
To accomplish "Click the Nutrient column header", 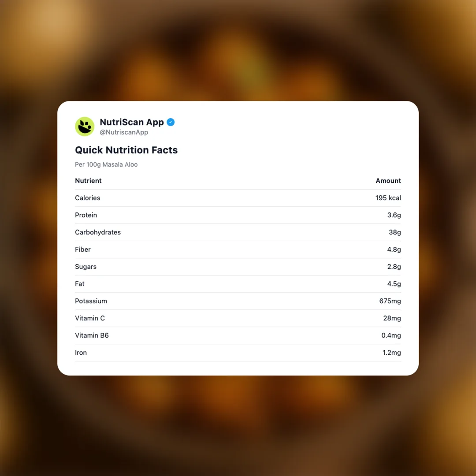I will [x=88, y=181].
